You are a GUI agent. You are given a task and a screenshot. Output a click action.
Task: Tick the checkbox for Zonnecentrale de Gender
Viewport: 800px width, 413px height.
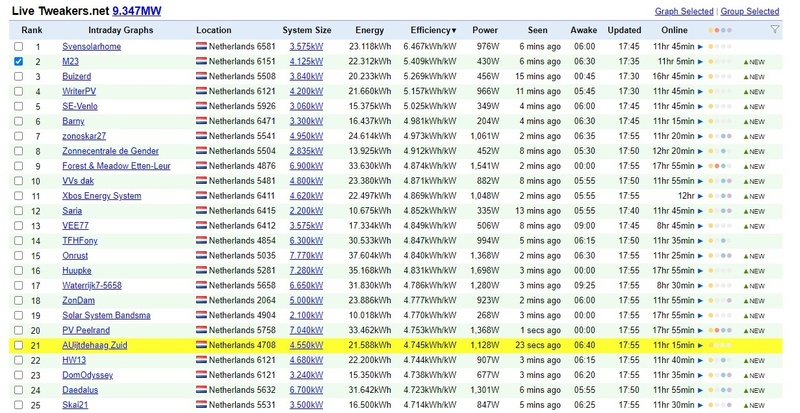18,151
